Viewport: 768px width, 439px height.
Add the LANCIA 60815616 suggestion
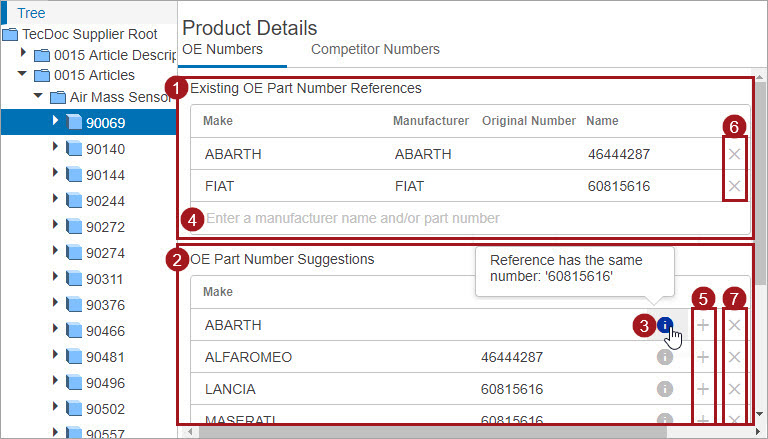703,389
